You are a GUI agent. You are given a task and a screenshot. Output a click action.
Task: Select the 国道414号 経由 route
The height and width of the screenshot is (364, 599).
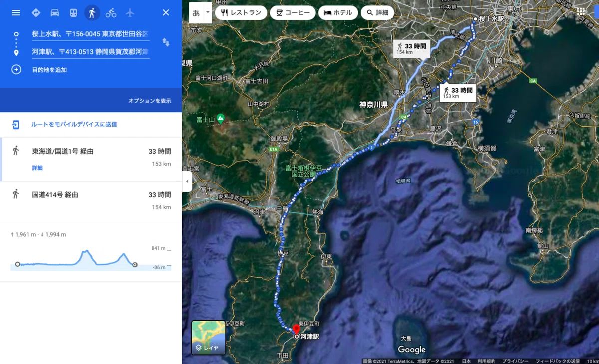[91, 201]
